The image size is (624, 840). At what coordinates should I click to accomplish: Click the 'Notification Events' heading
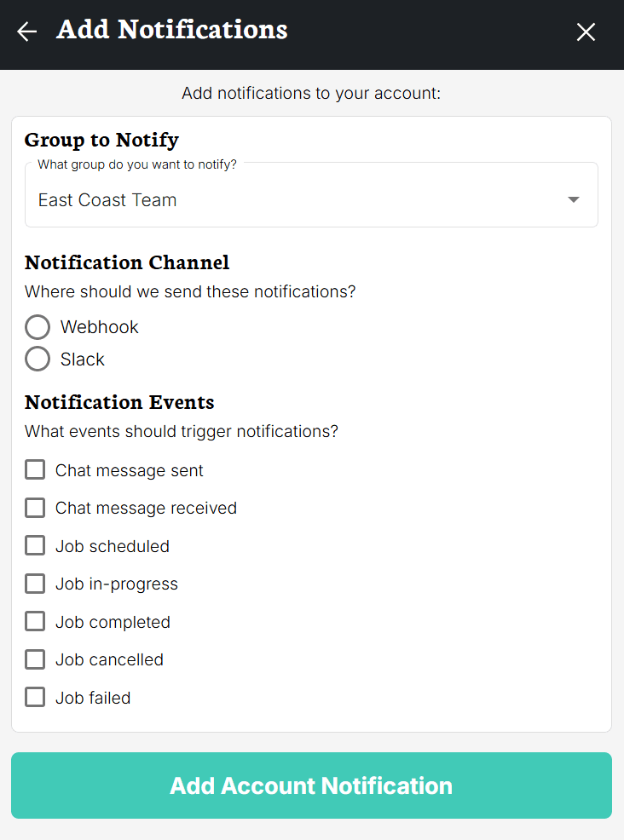point(118,401)
